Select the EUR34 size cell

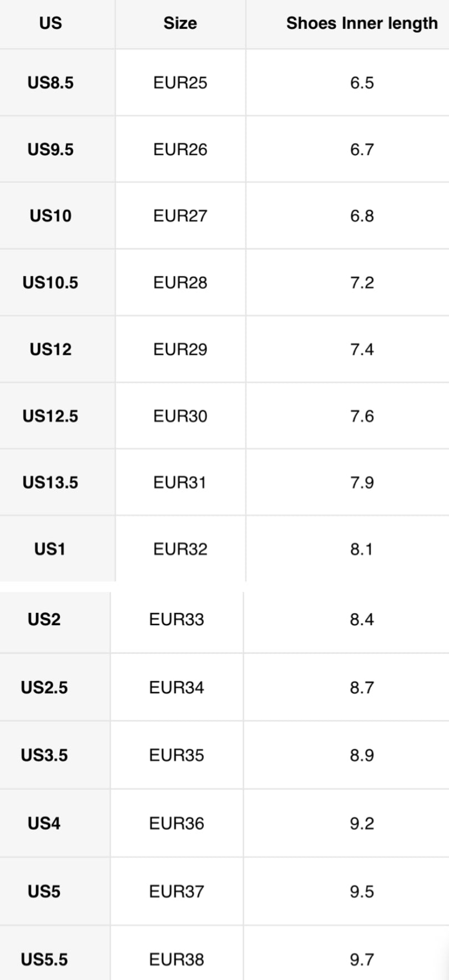coord(176,688)
